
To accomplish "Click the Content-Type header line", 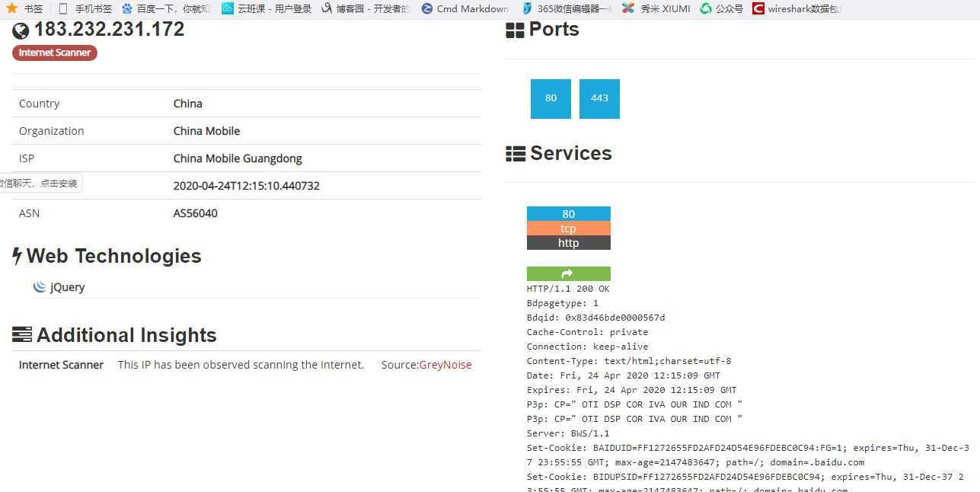I will pos(629,361).
